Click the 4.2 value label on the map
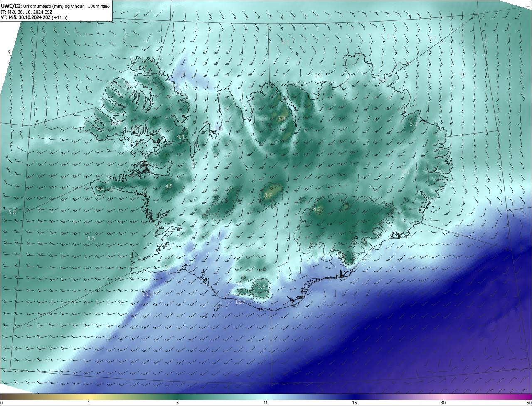Viewport: 532px width, 406px height. click(x=317, y=209)
